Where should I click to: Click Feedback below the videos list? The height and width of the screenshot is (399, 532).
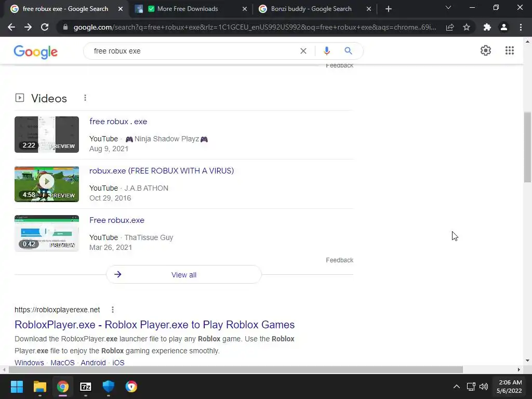(339, 260)
